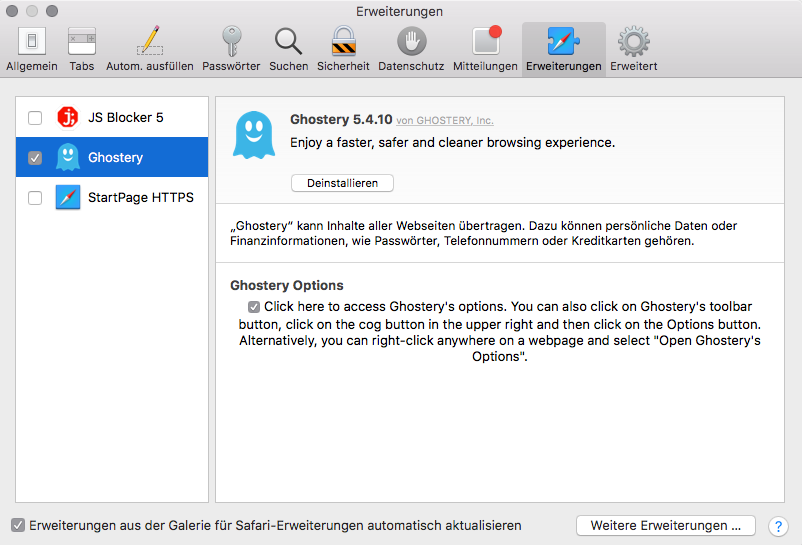Click the Deinstallieren button

[x=342, y=183]
